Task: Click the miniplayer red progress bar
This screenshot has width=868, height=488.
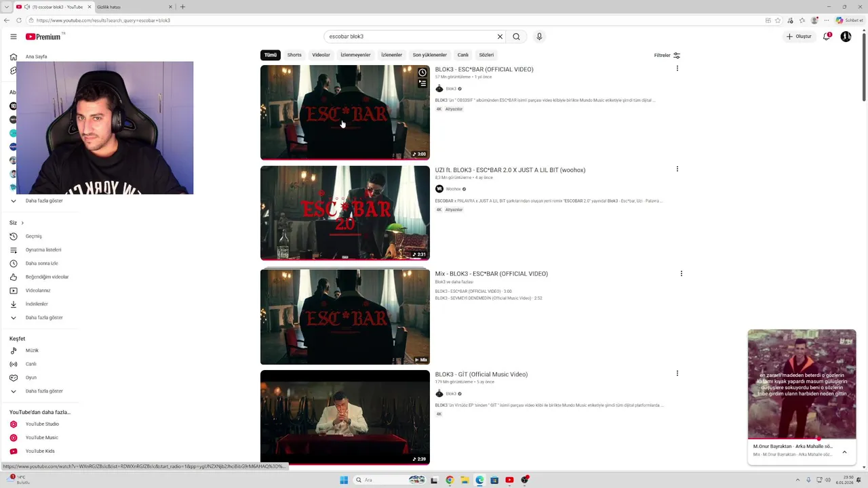Action: pos(802,439)
